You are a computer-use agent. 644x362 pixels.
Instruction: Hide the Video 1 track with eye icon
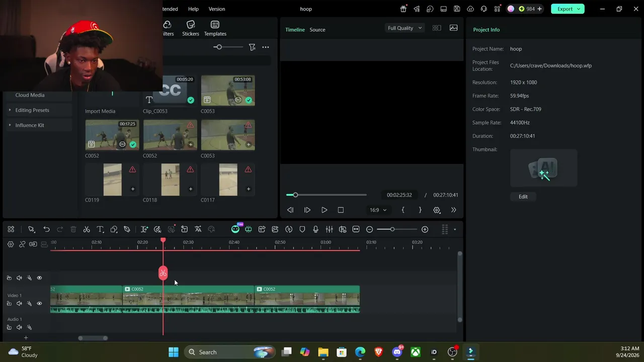[39, 304]
